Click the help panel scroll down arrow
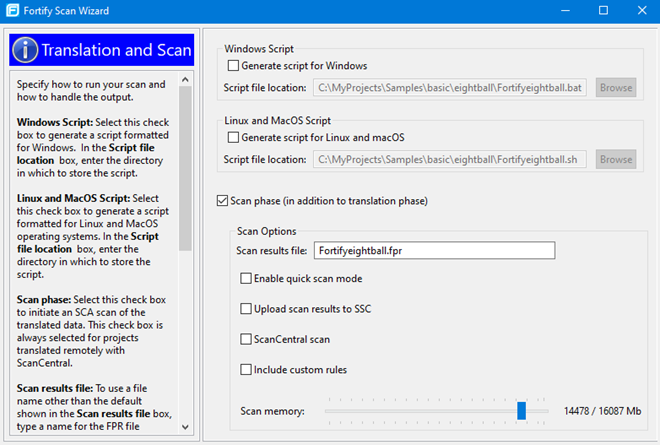Viewport: 660px width, 445px height. click(185, 427)
